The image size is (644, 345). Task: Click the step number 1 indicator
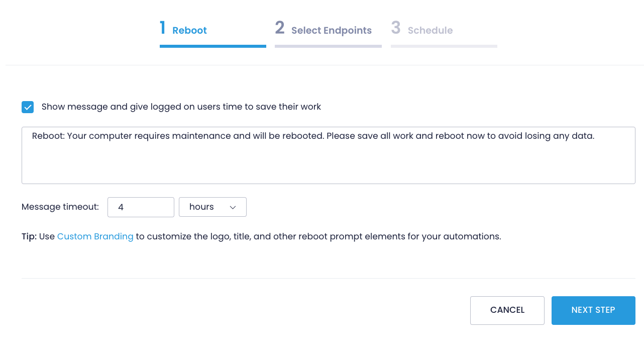[x=163, y=28]
